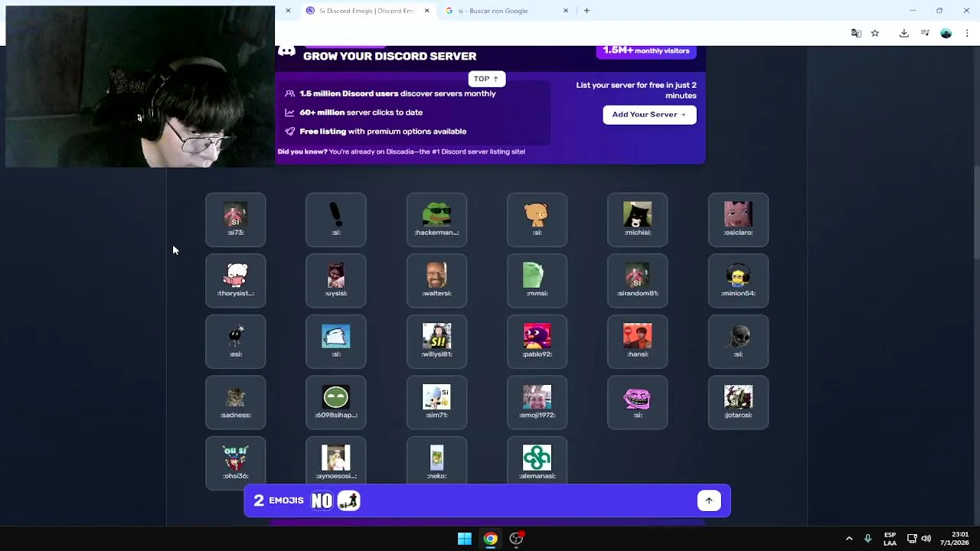Viewport: 980px width, 551px height.
Task: Click the network tray icon
Action: coord(912,539)
